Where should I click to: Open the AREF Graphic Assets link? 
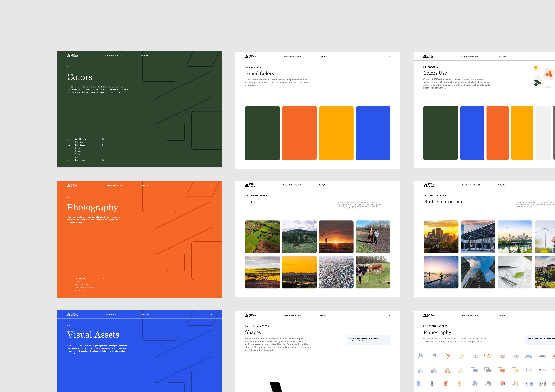click(x=356, y=341)
